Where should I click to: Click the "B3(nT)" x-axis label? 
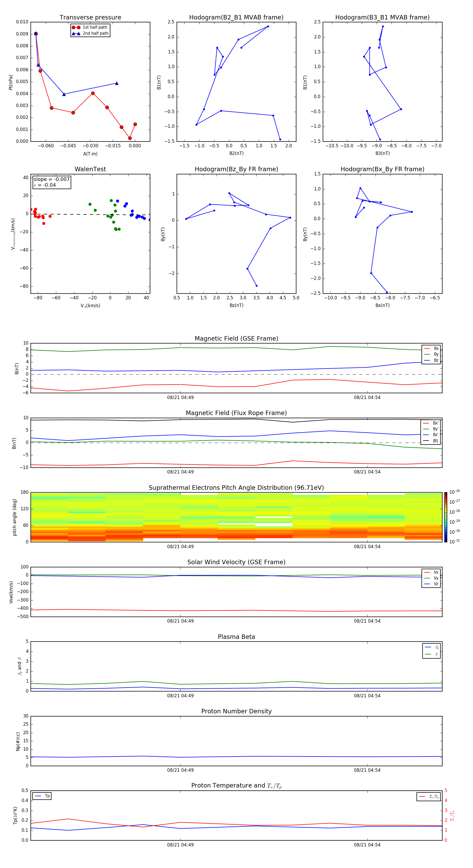[x=382, y=153]
